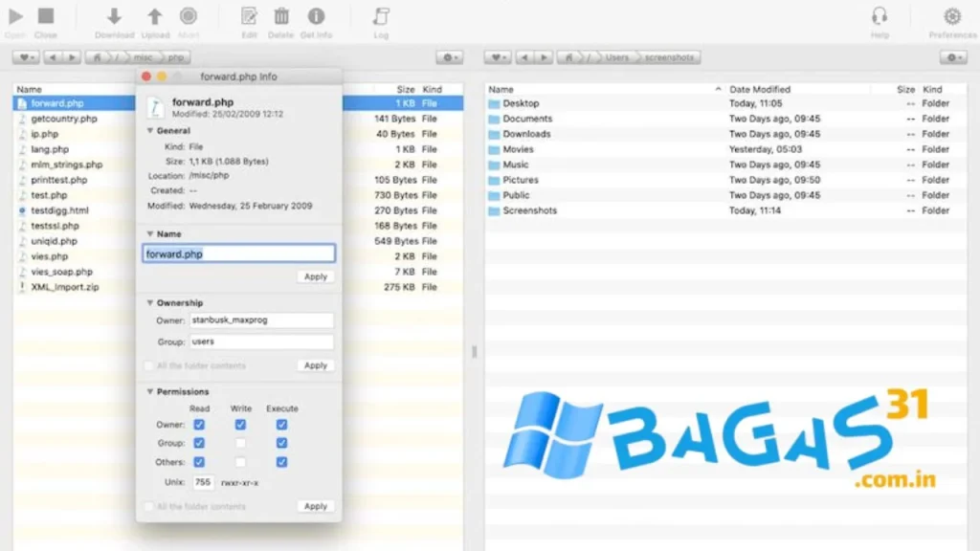The image size is (980, 551).
Task: Open right pane action gear dropdown
Action: click(x=953, y=57)
